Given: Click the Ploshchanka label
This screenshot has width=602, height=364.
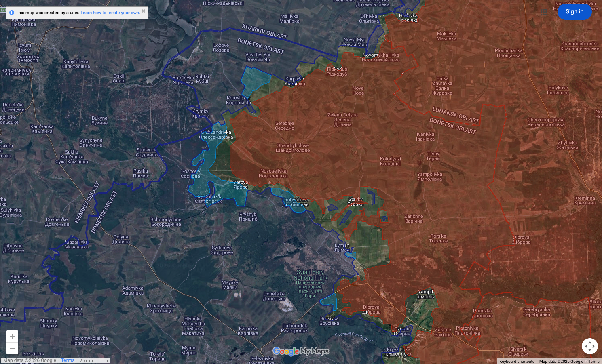Looking at the screenshot, I should pos(509,53).
